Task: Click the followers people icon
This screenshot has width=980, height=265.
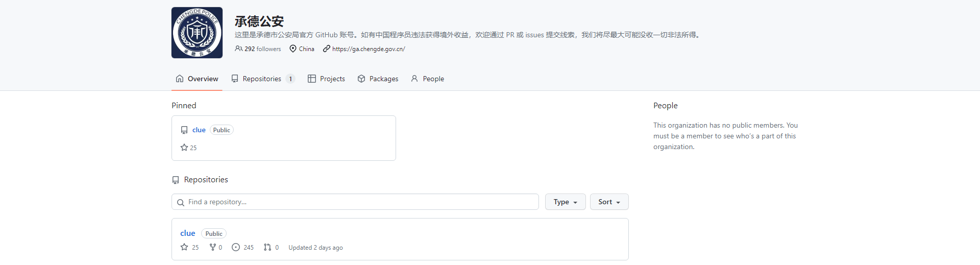Action: (x=238, y=49)
